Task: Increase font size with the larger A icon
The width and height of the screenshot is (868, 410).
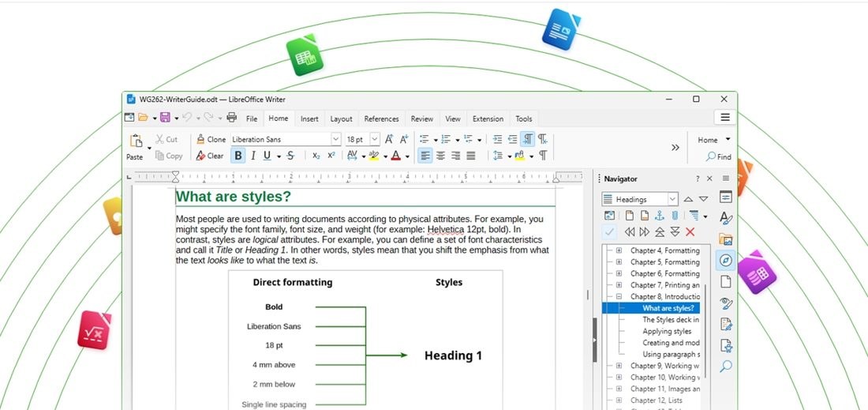Action: [x=389, y=139]
